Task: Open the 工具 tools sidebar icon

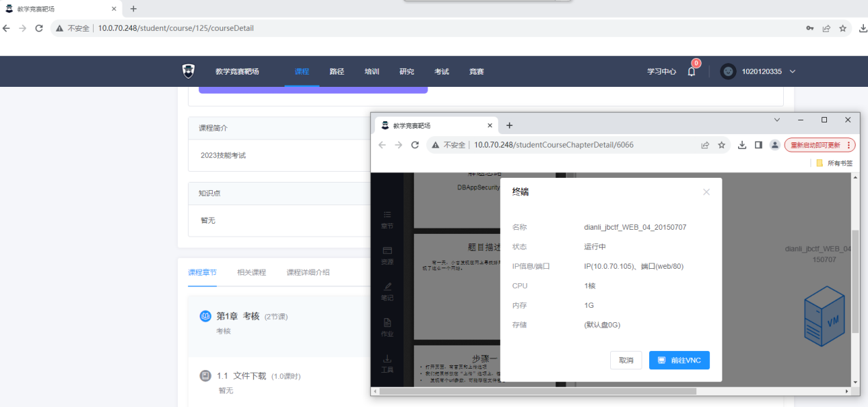Action: point(387,363)
